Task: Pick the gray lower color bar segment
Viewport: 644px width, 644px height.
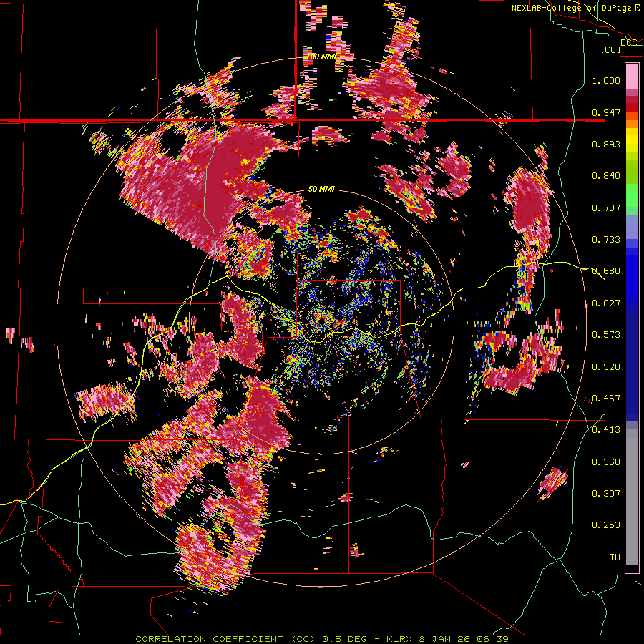Action: 632,497
